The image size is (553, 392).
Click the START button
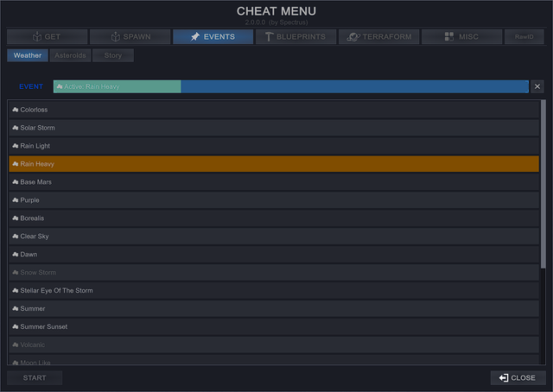35,378
